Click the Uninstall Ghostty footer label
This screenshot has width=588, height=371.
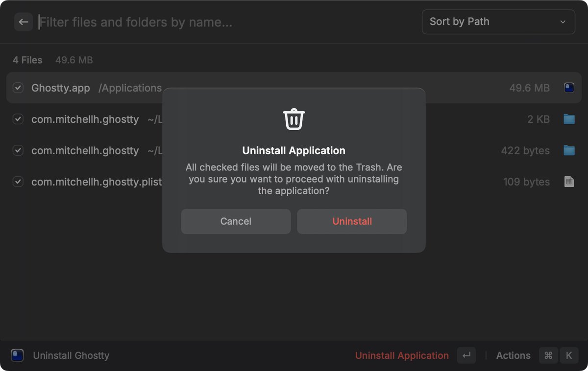pyautogui.click(x=71, y=355)
